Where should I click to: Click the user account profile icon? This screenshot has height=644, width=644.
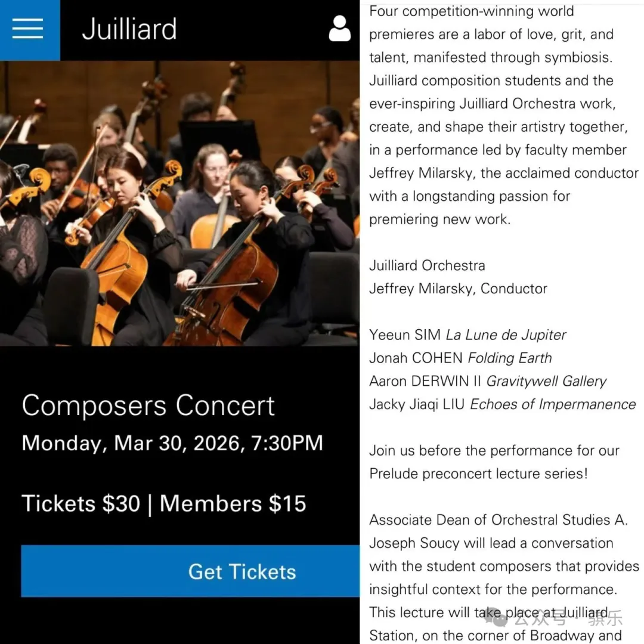tap(340, 29)
